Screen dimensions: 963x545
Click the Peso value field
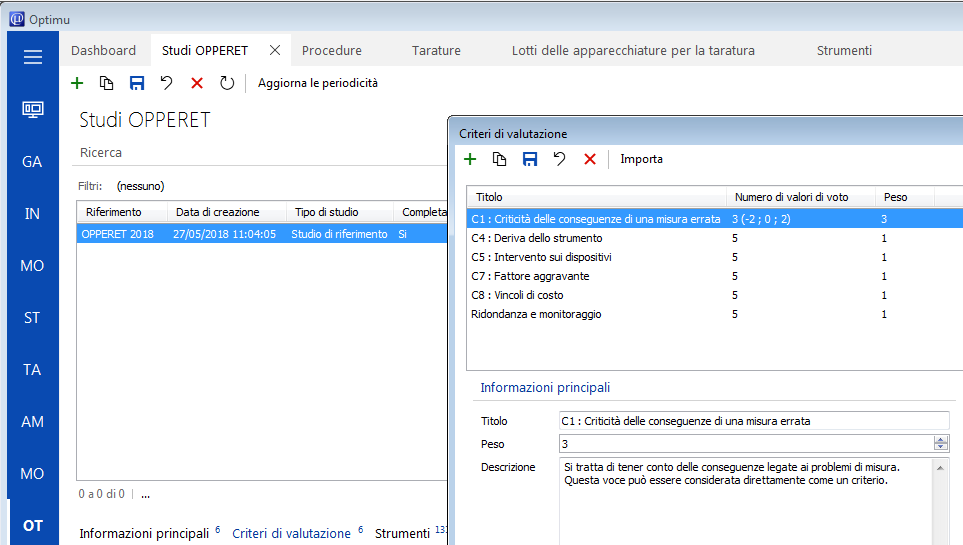coord(746,444)
